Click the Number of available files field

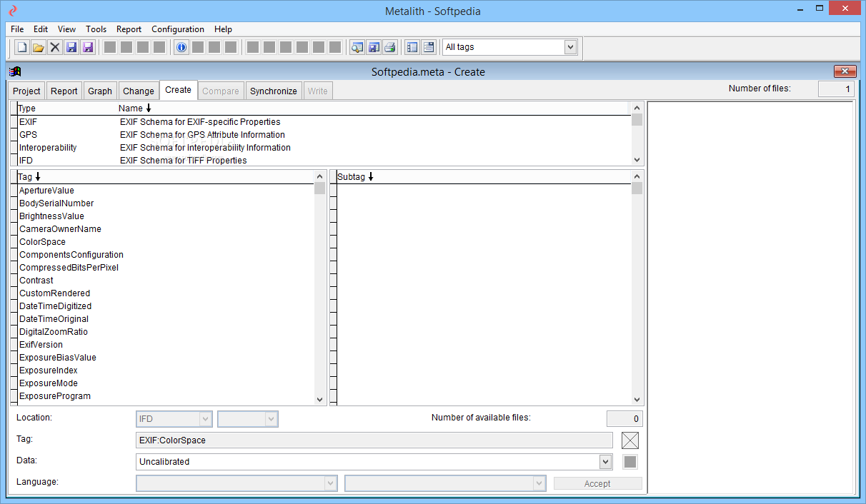[624, 419]
